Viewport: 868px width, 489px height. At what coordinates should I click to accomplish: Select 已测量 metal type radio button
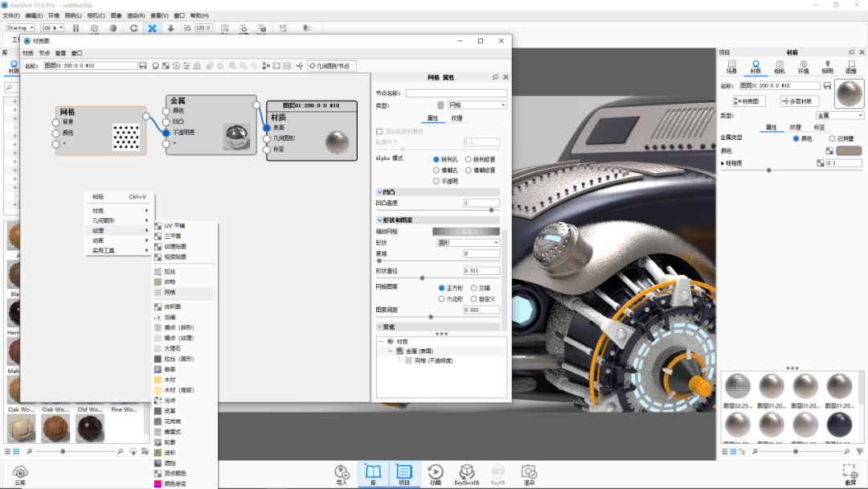coord(832,138)
